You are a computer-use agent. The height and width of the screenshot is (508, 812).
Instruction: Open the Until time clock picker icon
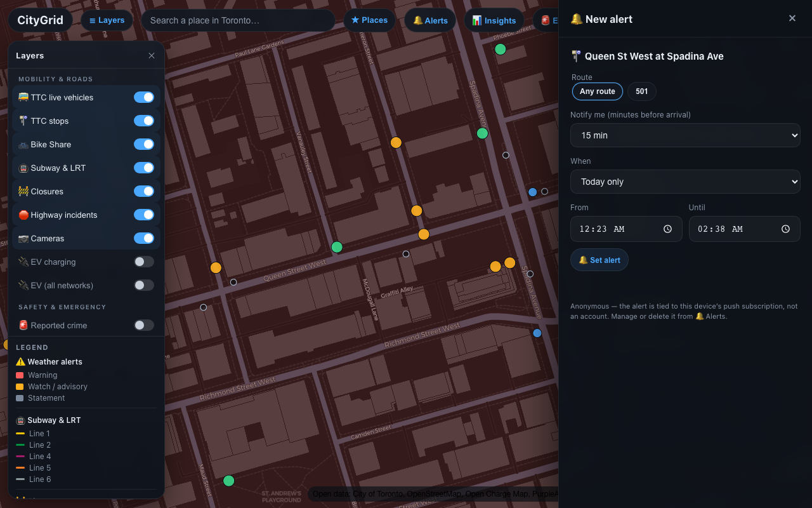[x=785, y=229]
